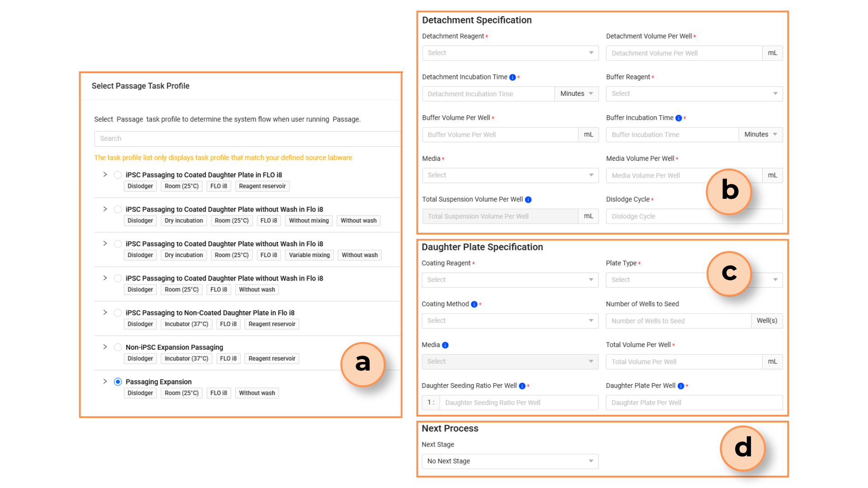Open the Plate Type dropdown
This screenshot has height=488, width=868.
[x=694, y=280]
